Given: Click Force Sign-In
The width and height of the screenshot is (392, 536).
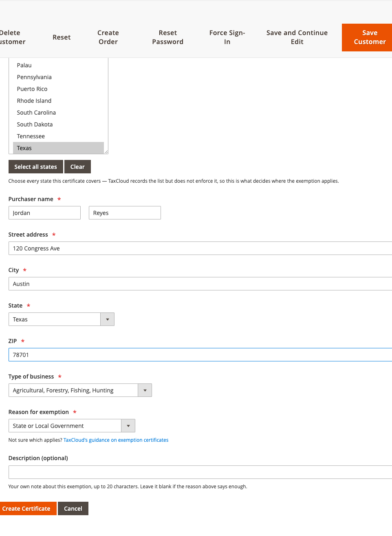Looking at the screenshot, I should point(227,37).
